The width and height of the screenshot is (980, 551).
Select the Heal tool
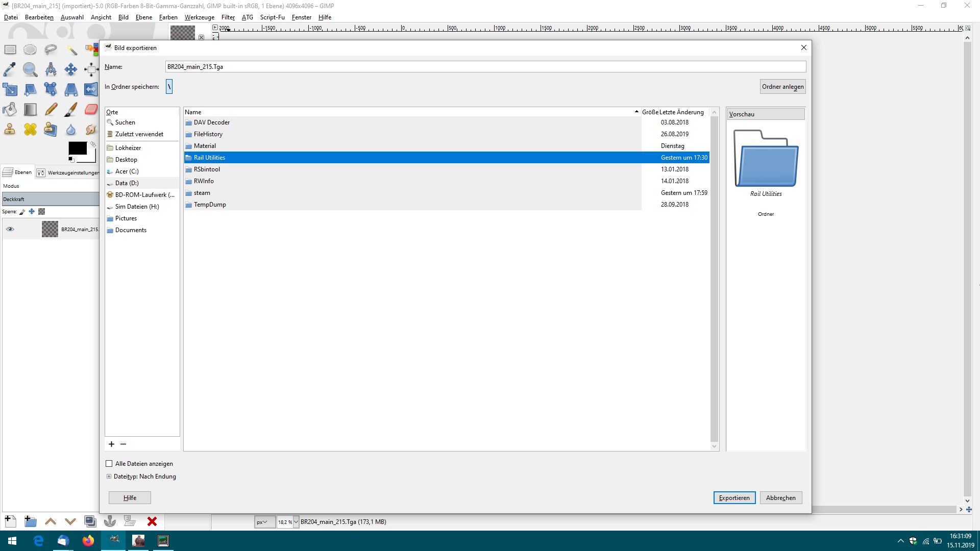(x=30, y=129)
